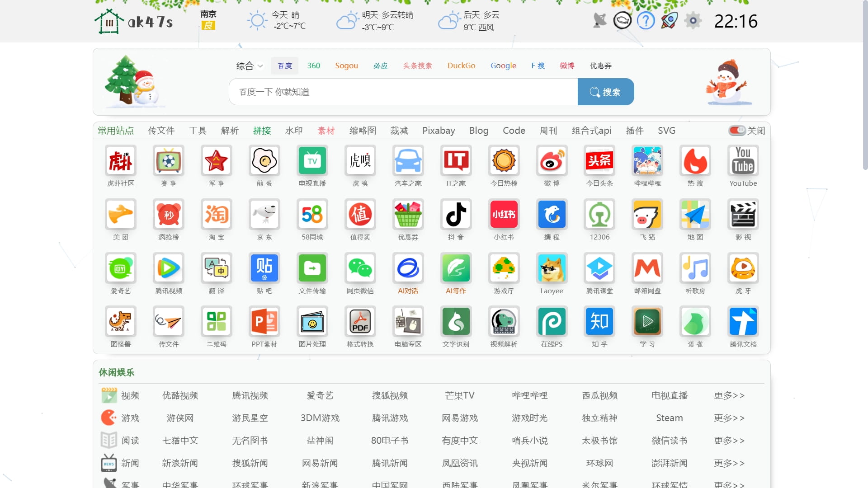Launch 网页微信 (WeChat web) icon
The image size is (868, 488).
click(x=360, y=268)
